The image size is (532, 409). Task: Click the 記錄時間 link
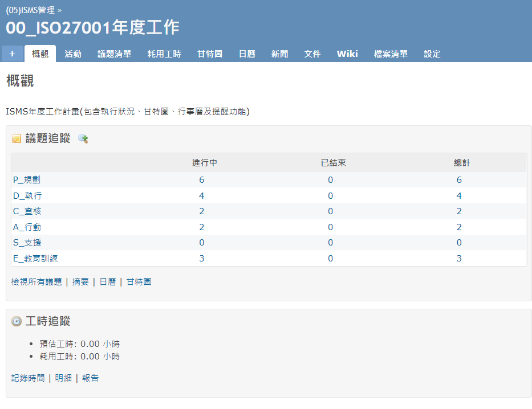[x=28, y=378]
